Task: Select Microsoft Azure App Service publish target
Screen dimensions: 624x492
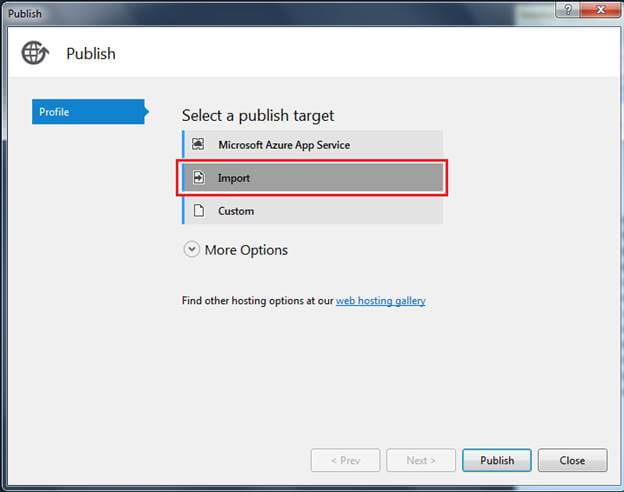Action: (312, 144)
